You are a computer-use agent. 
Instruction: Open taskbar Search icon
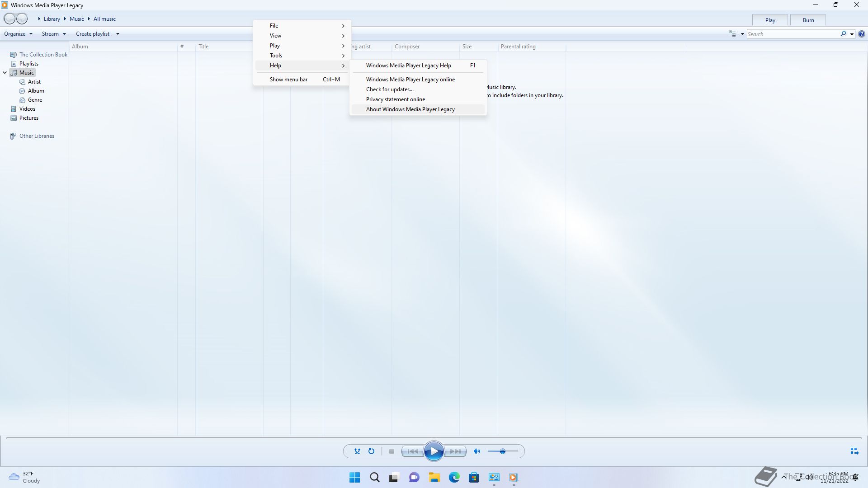pyautogui.click(x=374, y=478)
